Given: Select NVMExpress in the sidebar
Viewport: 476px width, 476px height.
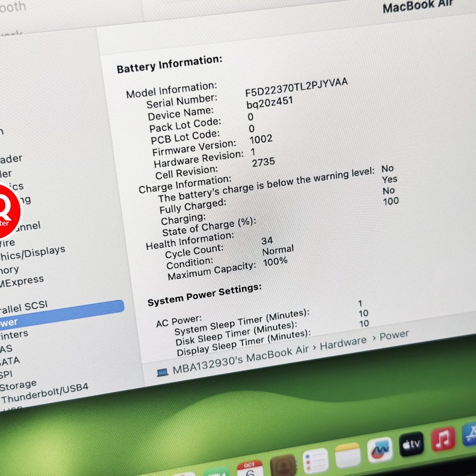Looking at the screenshot, I should pyautogui.click(x=22, y=281).
